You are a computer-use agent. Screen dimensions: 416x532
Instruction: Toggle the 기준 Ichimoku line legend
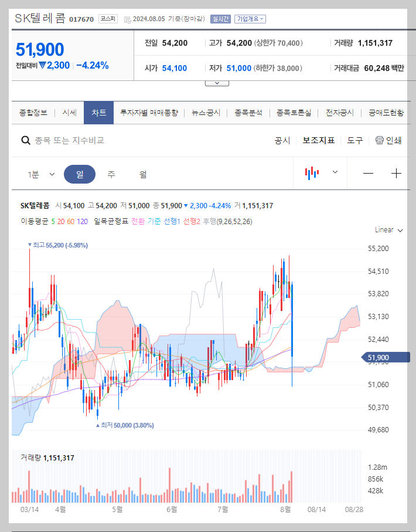[154, 221]
